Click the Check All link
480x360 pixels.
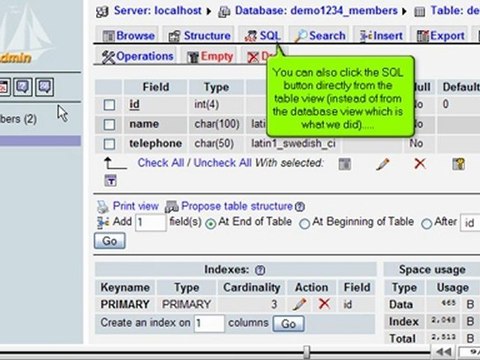[161, 163]
